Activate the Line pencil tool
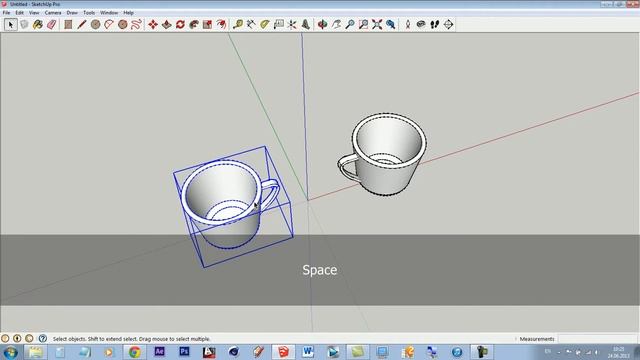This screenshot has width=640, height=360. coord(82,24)
